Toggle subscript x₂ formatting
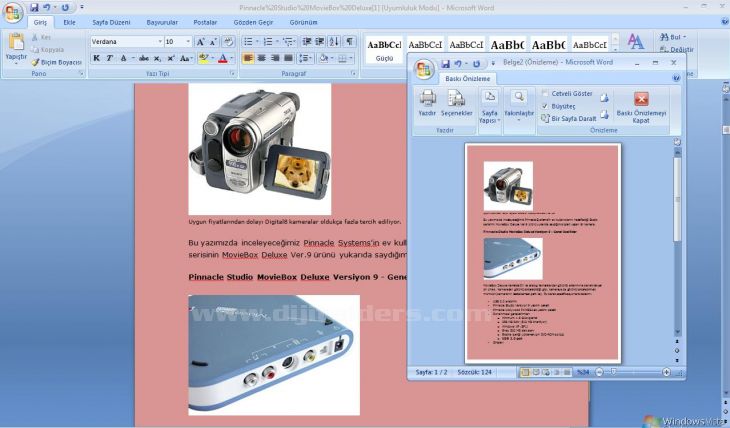The width and height of the screenshot is (730, 428). pyautogui.click(x=158, y=58)
